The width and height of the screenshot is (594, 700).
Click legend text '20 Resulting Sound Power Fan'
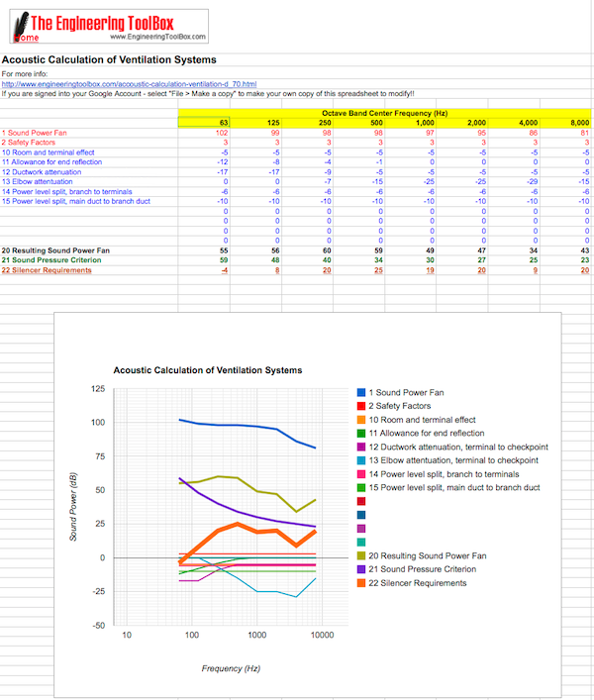tap(428, 555)
